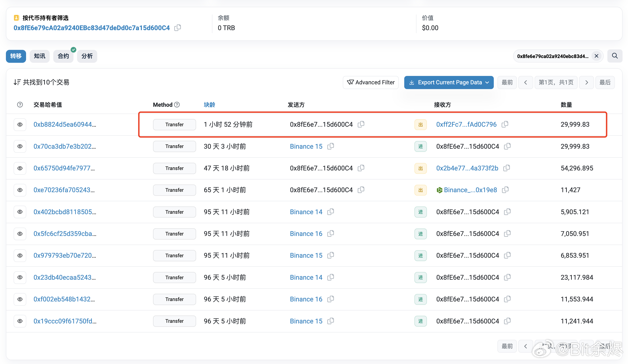Toggle eye preview for 0xb8824d5ea60944 transaction
Image resolution: width=628 pixels, height=364 pixels.
20,124
